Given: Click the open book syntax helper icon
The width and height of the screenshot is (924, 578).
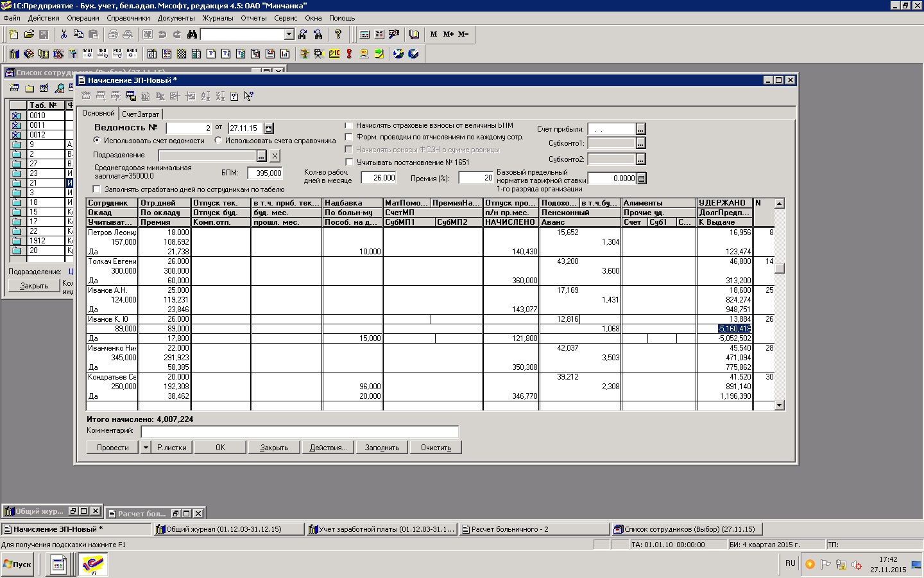Looking at the screenshot, I should pyautogui.click(x=415, y=34).
